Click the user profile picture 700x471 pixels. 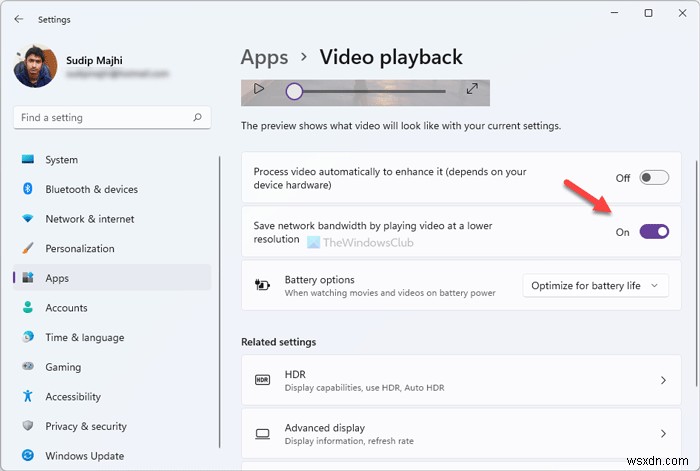pyautogui.click(x=36, y=66)
